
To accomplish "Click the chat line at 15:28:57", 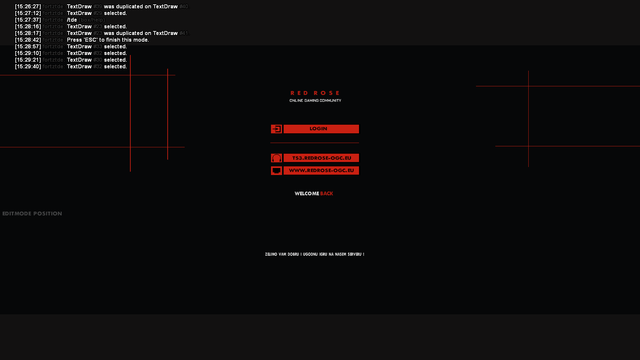I will [x=71, y=47].
